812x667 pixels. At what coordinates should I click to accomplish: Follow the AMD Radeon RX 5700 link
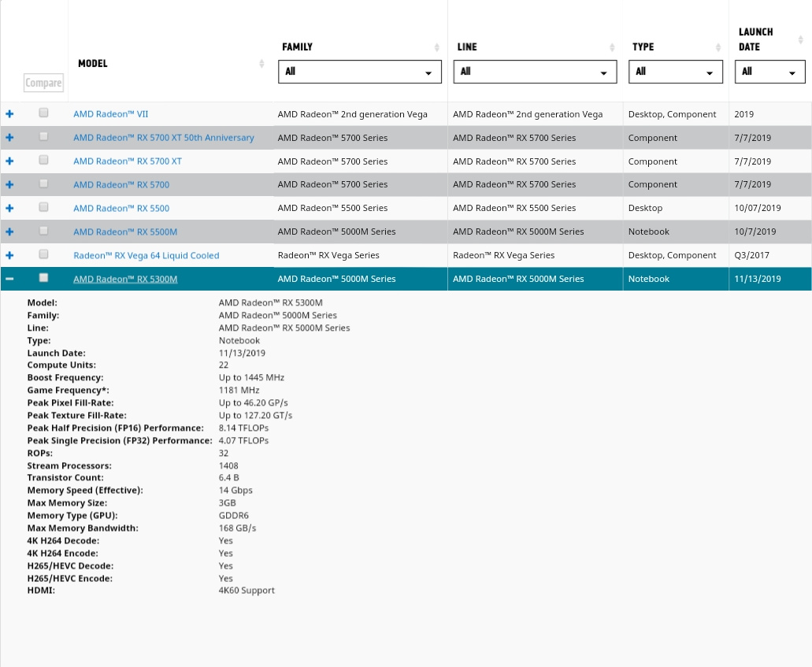(x=121, y=185)
